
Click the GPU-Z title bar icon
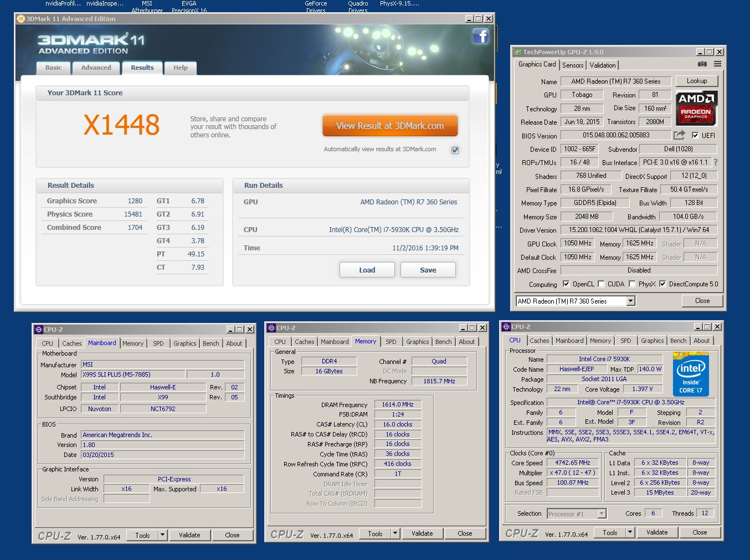coord(518,52)
